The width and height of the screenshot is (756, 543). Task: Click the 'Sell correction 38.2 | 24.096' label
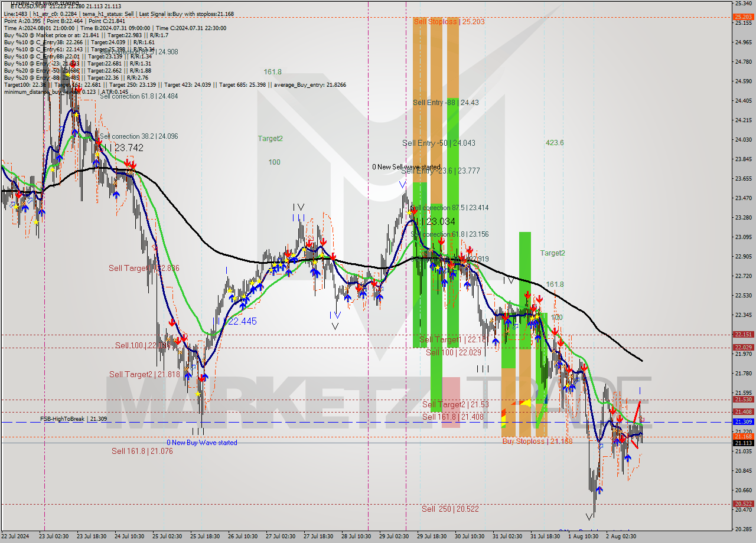coord(139,136)
